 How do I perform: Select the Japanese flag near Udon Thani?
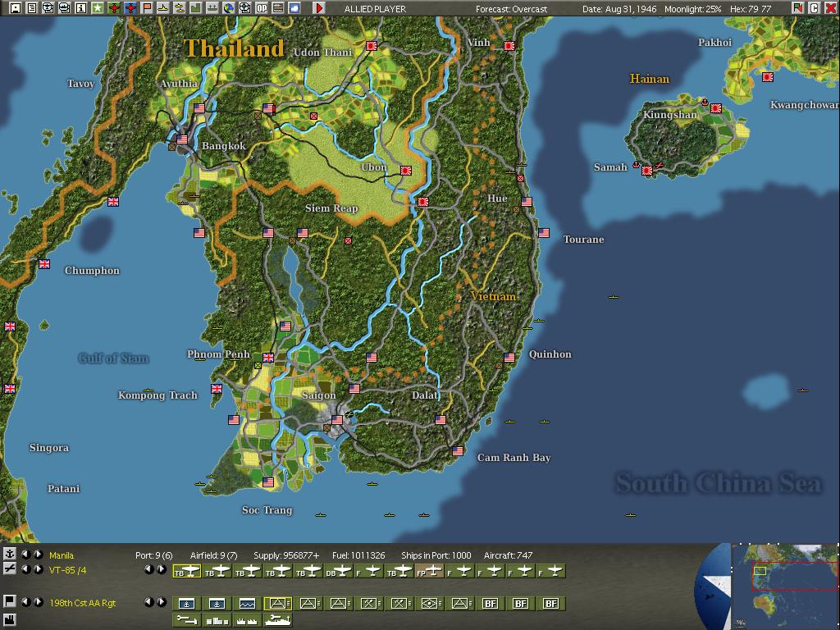click(x=372, y=46)
